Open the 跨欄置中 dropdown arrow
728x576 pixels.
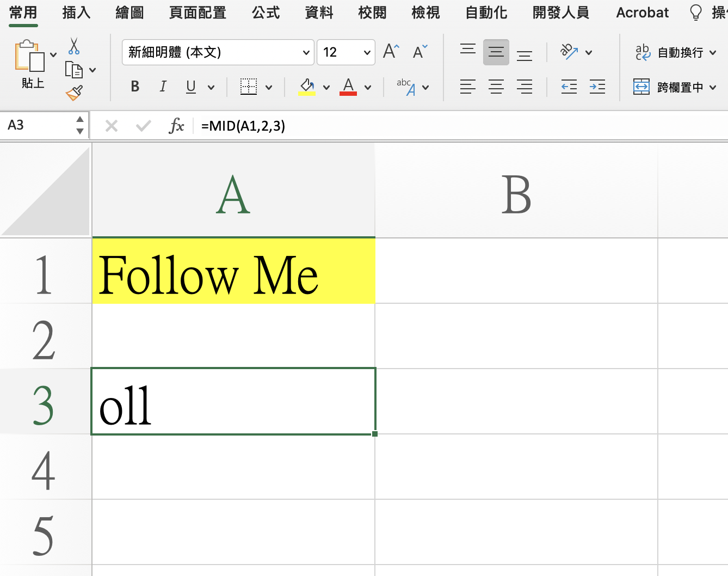click(x=713, y=87)
